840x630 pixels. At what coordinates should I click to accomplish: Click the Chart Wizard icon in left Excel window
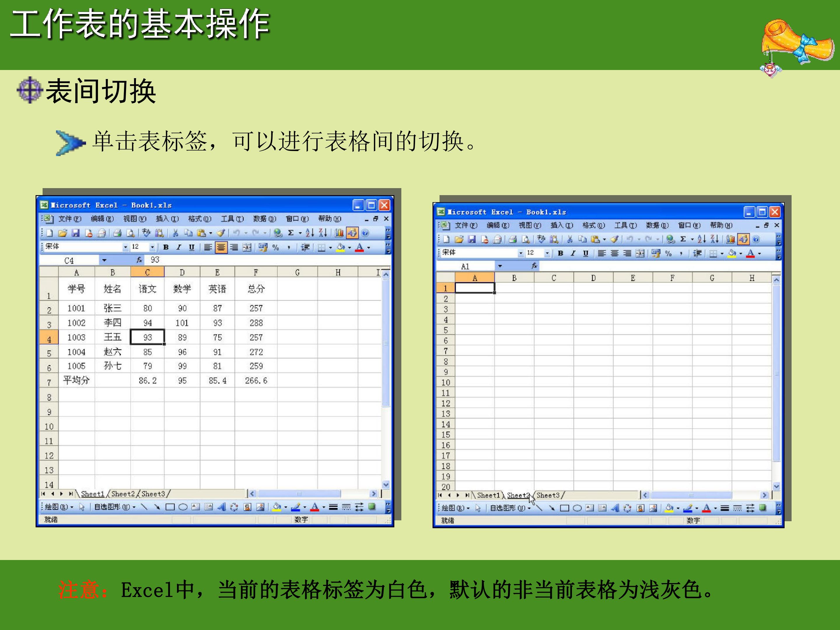[x=339, y=233]
